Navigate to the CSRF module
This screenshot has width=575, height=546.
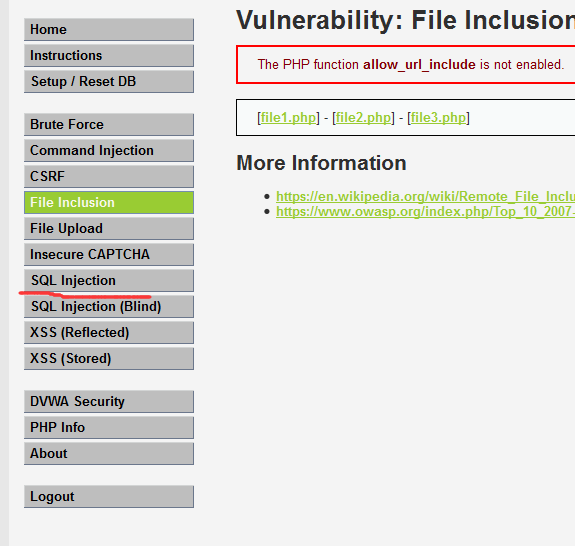[x=109, y=176]
